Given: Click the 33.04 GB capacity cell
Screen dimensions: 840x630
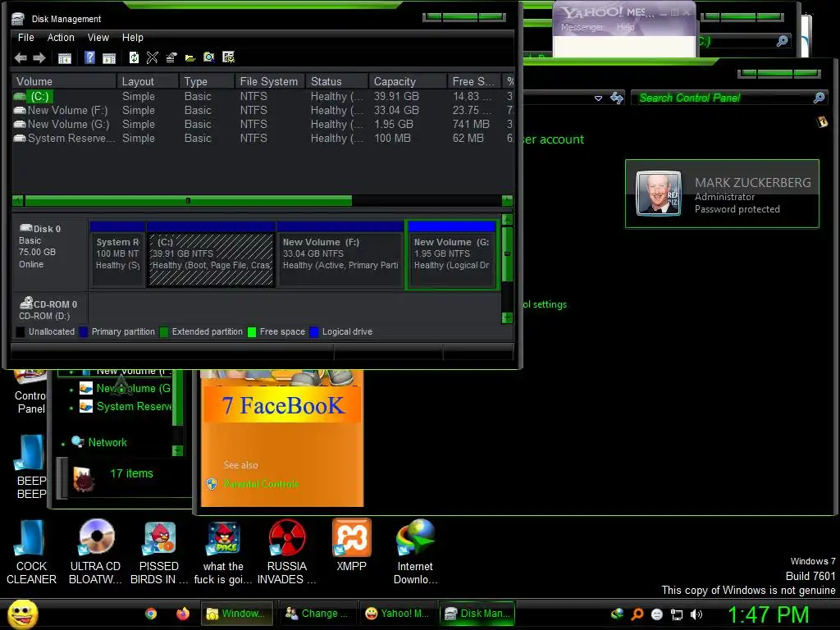Looking at the screenshot, I should tap(396, 111).
